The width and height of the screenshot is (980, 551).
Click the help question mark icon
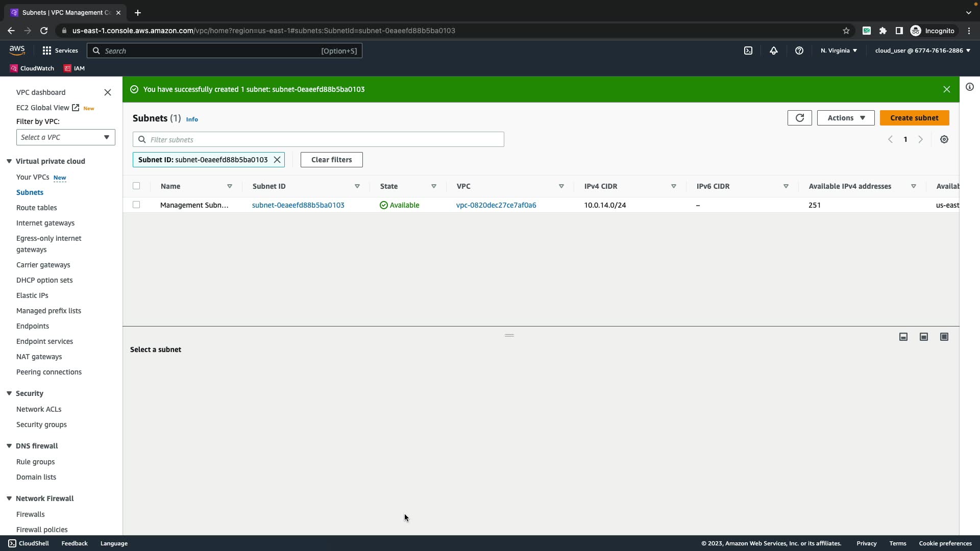coord(799,51)
